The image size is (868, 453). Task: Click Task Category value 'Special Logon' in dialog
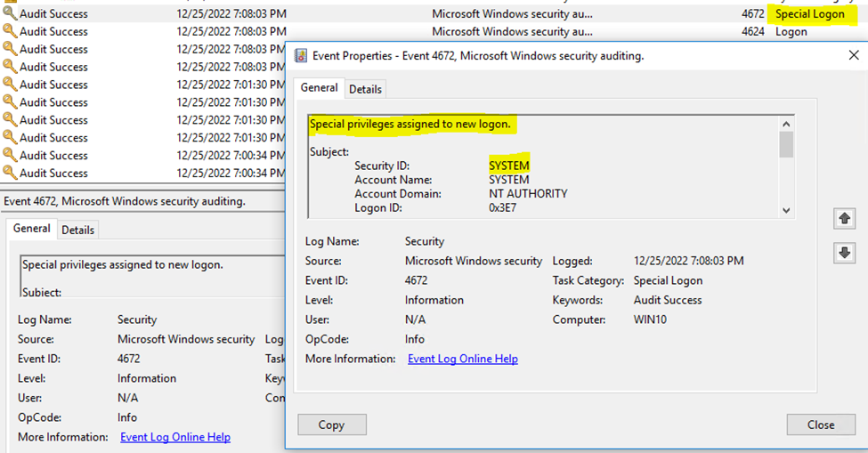[669, 280]
